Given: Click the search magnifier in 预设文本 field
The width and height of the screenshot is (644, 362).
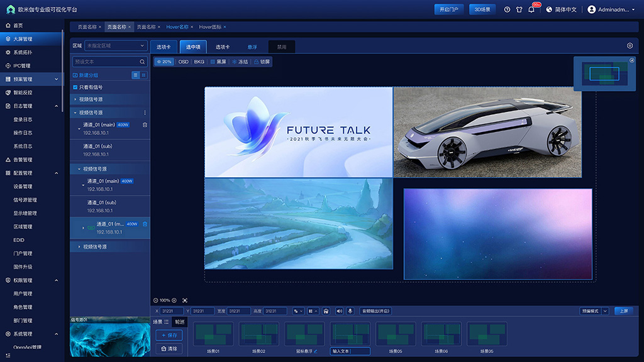Looking at the screenshot, I should coord(142,62).
